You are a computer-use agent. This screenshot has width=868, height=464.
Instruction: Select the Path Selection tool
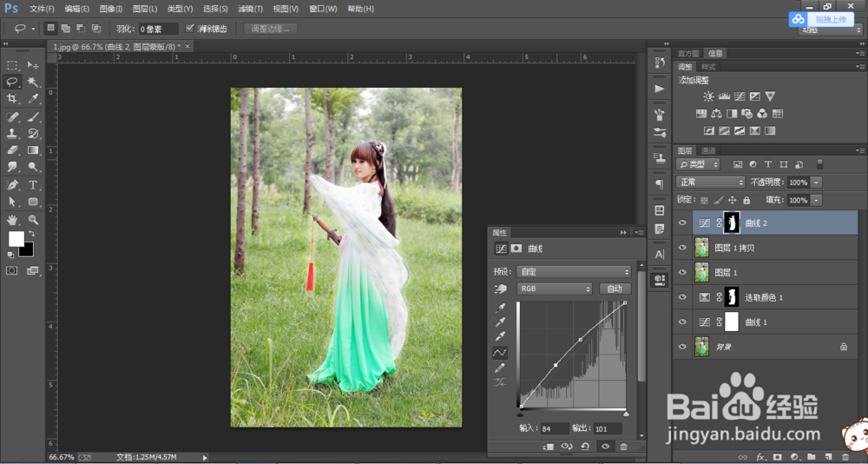click(x=12, y=202)
